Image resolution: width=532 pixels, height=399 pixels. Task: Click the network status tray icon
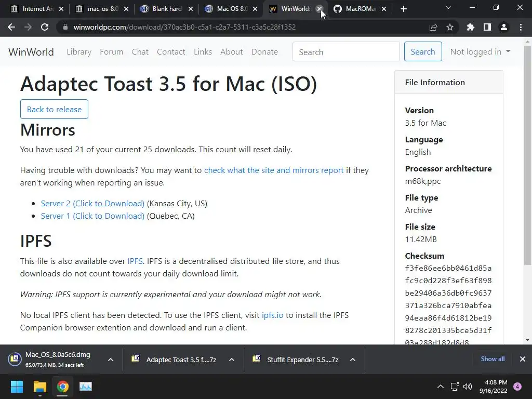(455, 387)
